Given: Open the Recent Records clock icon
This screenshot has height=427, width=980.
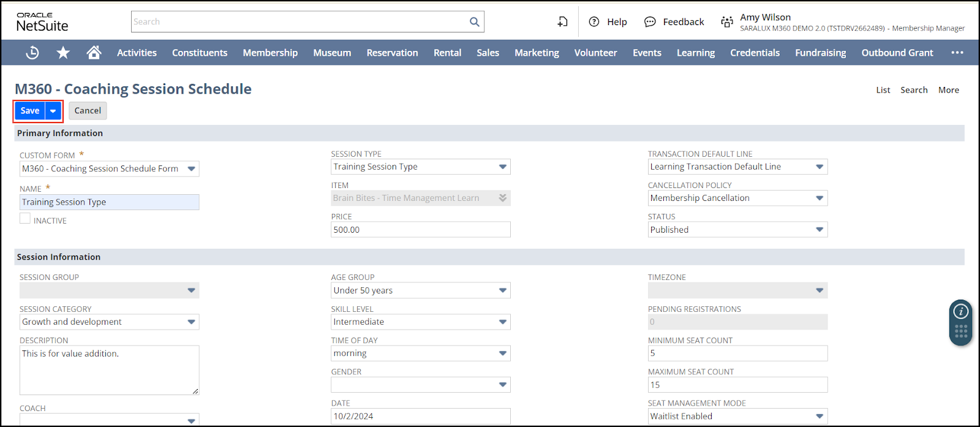Looking at the screenshot, I should pyautogui.click(x=32, y=53).
